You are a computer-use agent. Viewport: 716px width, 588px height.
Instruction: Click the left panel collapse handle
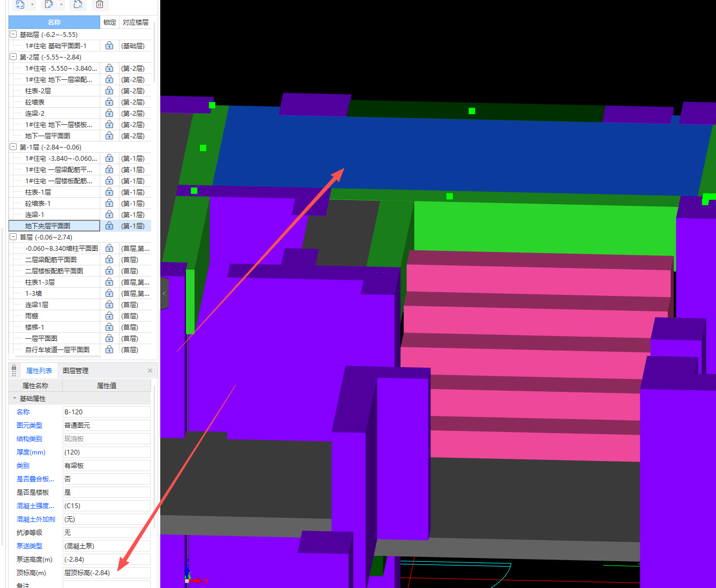tap(165, 294)
